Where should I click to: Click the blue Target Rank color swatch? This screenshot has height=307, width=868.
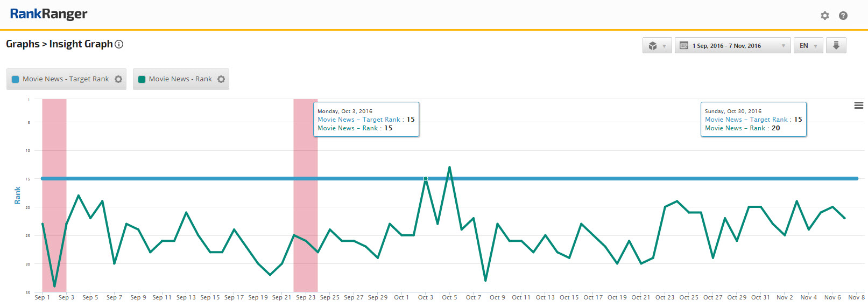coord(16,79)
